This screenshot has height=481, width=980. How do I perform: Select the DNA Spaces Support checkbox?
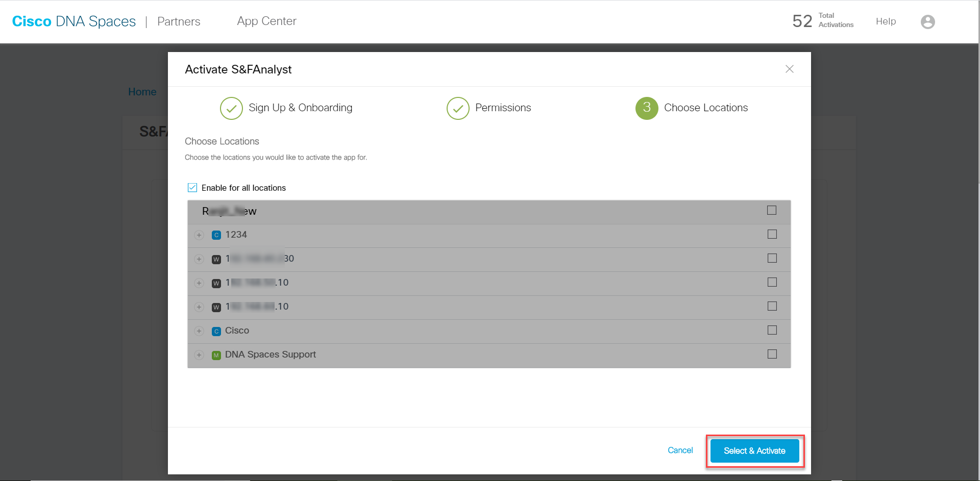[772, 354]
